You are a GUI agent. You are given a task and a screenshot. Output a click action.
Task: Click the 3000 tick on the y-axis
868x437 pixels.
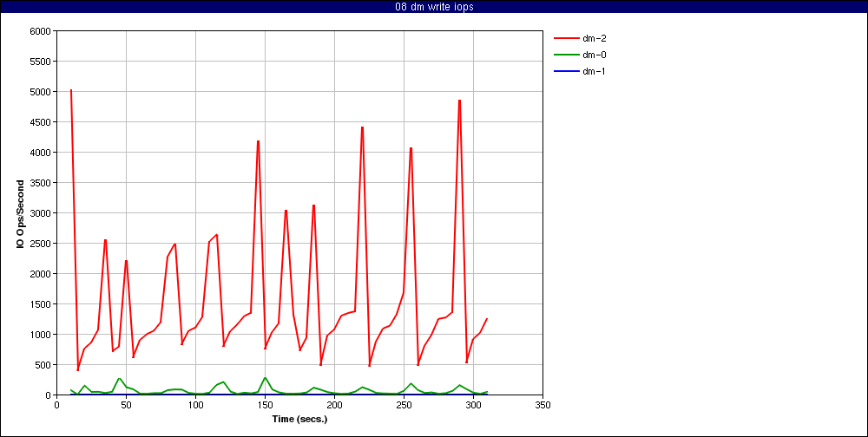(40, 213)
